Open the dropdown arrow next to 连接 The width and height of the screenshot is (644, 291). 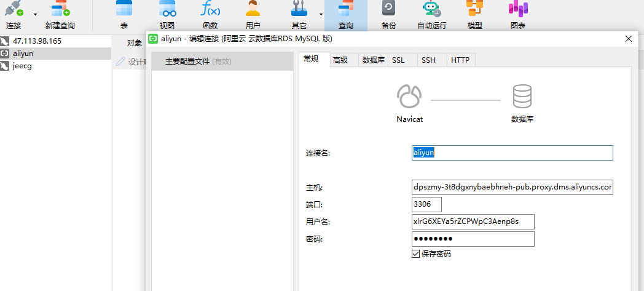(x=35, y=14)
